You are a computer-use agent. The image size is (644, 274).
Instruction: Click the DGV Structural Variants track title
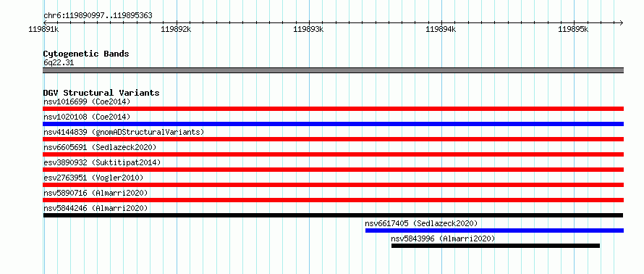tap(101, 93)
